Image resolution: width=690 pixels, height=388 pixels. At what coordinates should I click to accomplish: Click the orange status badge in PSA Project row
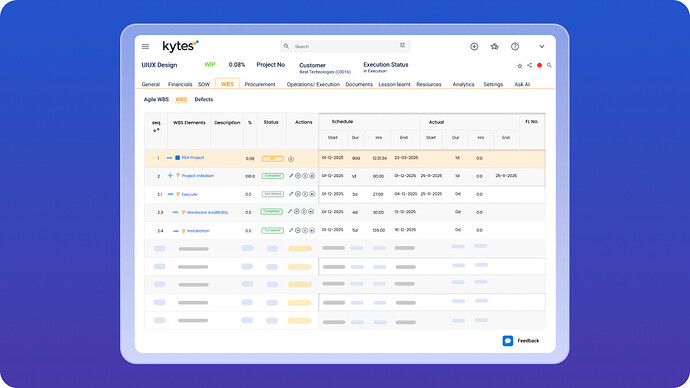point(272,158)
